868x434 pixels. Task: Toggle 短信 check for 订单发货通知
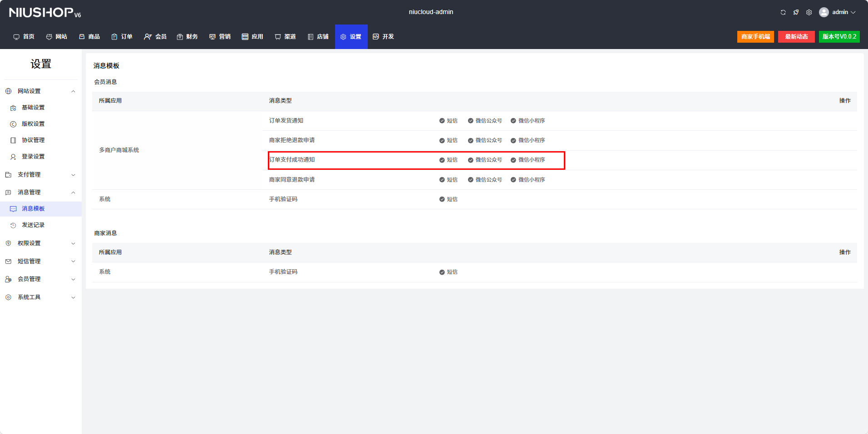(x=442, y=121)
